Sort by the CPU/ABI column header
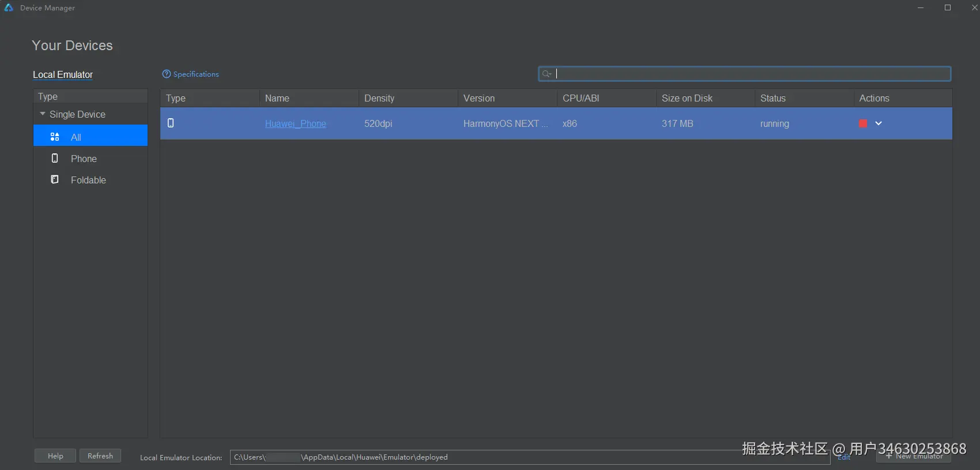The width and height of the screenshot is (980, 470). [x=606, y=98]
